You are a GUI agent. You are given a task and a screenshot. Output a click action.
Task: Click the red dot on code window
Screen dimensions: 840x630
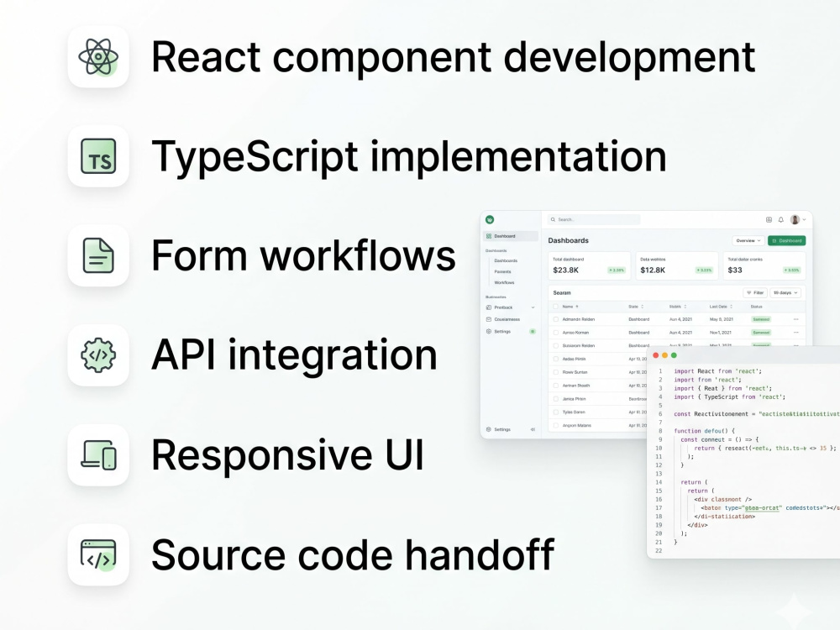click(x=656, y=355)
